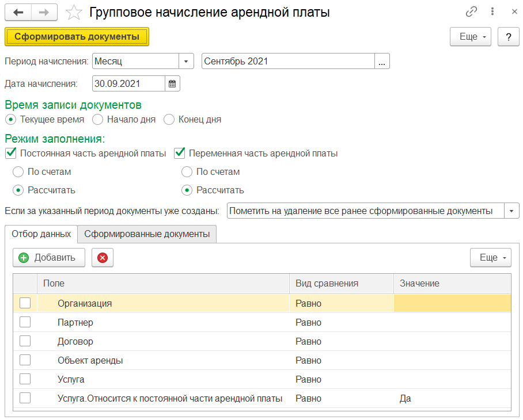Add window to favorites with star
523x420 pixels.
pos(73,12)
